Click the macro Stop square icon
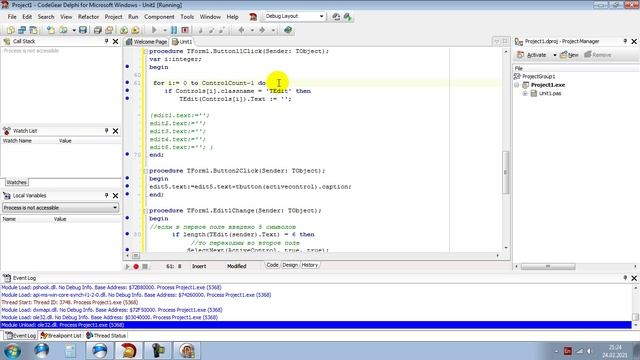 pos(145,267)
